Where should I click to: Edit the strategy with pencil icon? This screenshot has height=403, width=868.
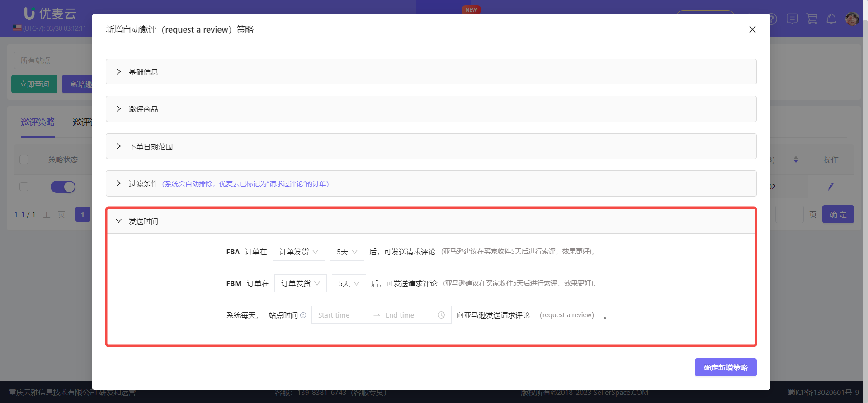pos(830,187)
